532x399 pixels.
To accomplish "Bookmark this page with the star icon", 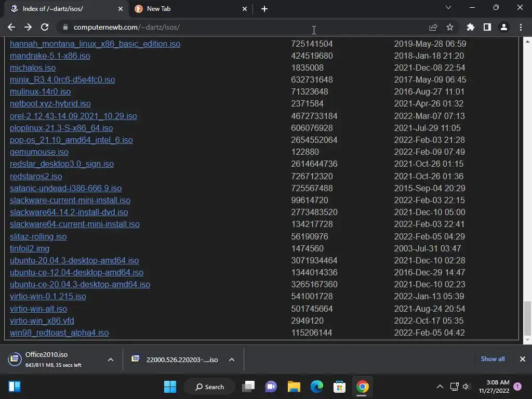I will (x=450, y=27).
